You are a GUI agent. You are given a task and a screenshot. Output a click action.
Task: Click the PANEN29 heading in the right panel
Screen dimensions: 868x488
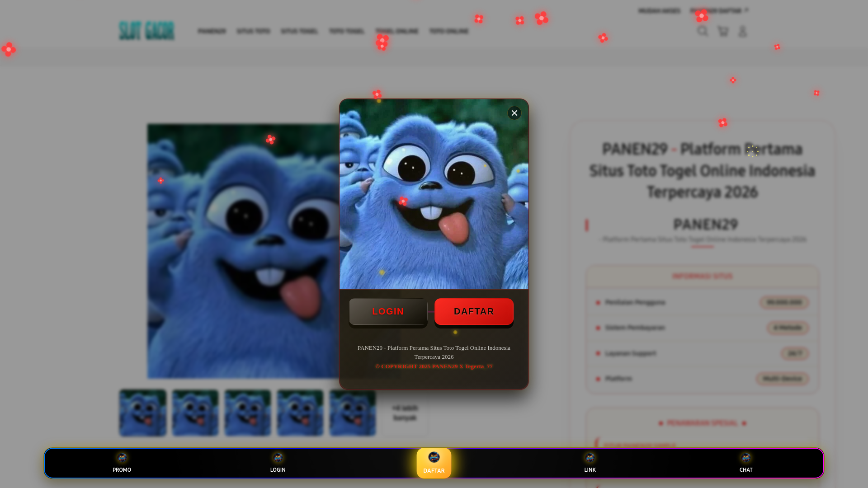705,225
